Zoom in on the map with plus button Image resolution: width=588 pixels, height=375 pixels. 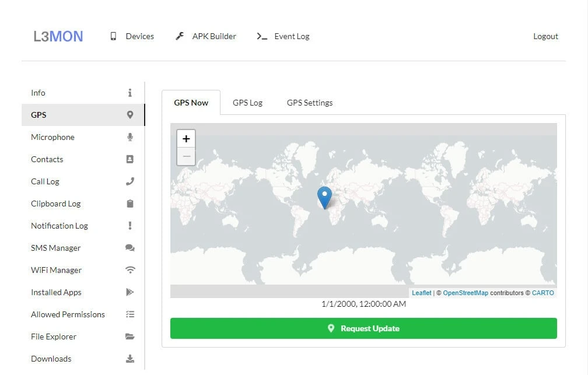coord(186,139)
